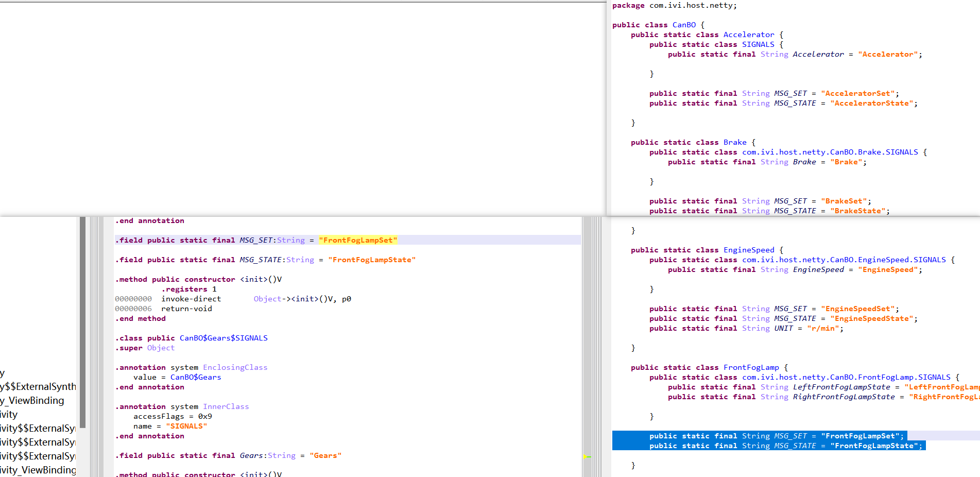The width and height of the screenshot is (980, 477).
Task: Select the CanBO$Gears$SIGNALS class name
Action: 223,338
